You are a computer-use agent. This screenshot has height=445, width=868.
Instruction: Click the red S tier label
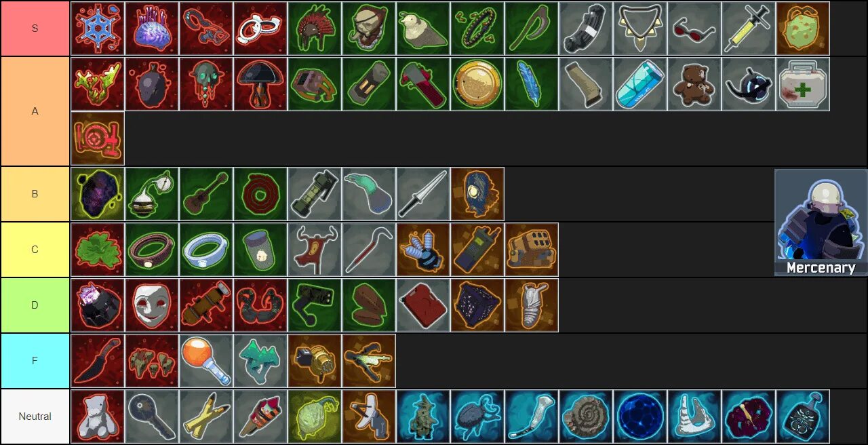point(35,28)
